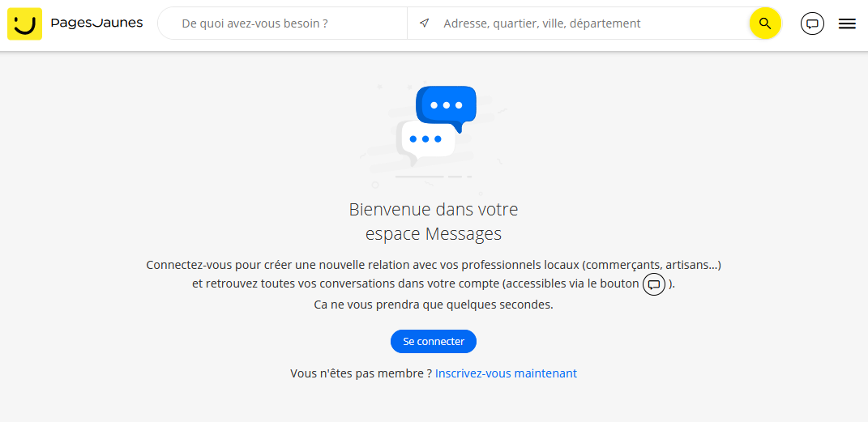
Task: Focus the 'De quoi avez-vous besoin ?' search field
Action: (282, 23)
